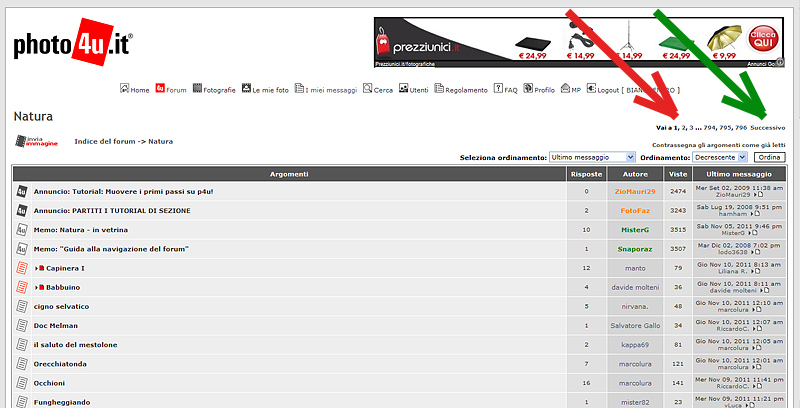Open the topic 'cigno selvatico'
The height and width of the screenshot is (408, 800).
tap(61, 306)
